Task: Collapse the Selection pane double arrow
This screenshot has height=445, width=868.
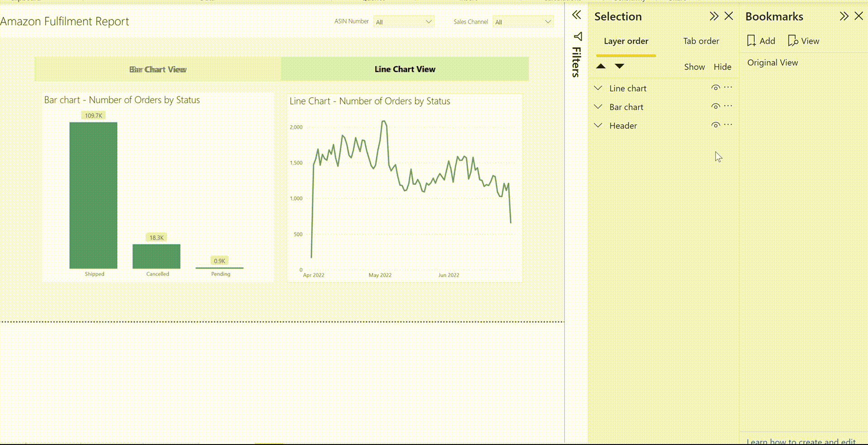Action: pos(714,16)
